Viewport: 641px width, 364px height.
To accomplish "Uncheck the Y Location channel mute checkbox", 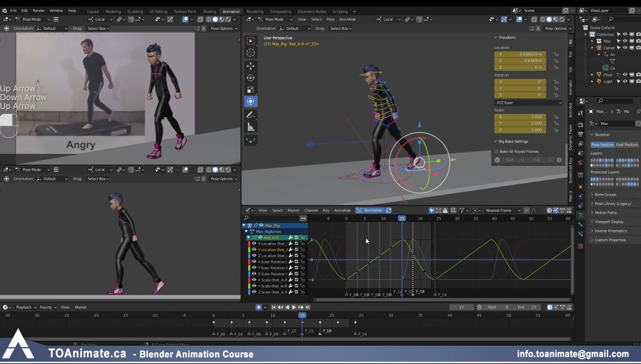I will pyautogui.click(x=296, y=250).
